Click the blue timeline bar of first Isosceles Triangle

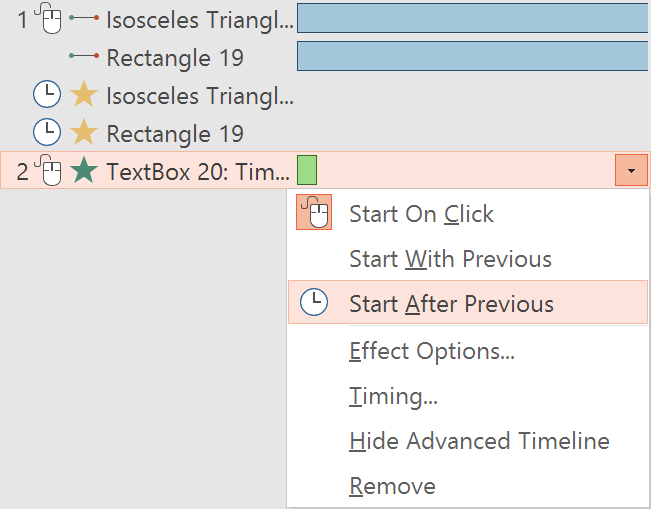pyautogui.click(x=472, y=18)
